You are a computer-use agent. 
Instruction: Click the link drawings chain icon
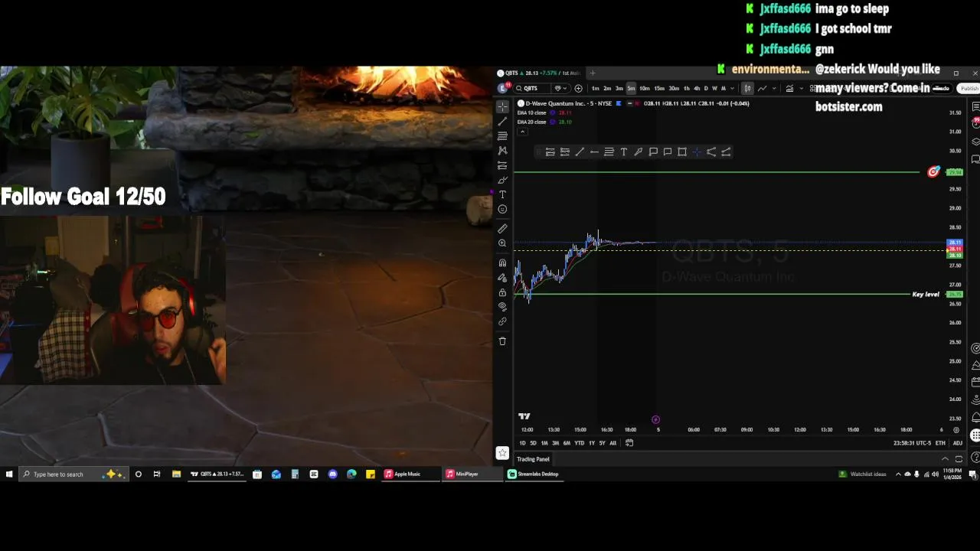[502, 321]
